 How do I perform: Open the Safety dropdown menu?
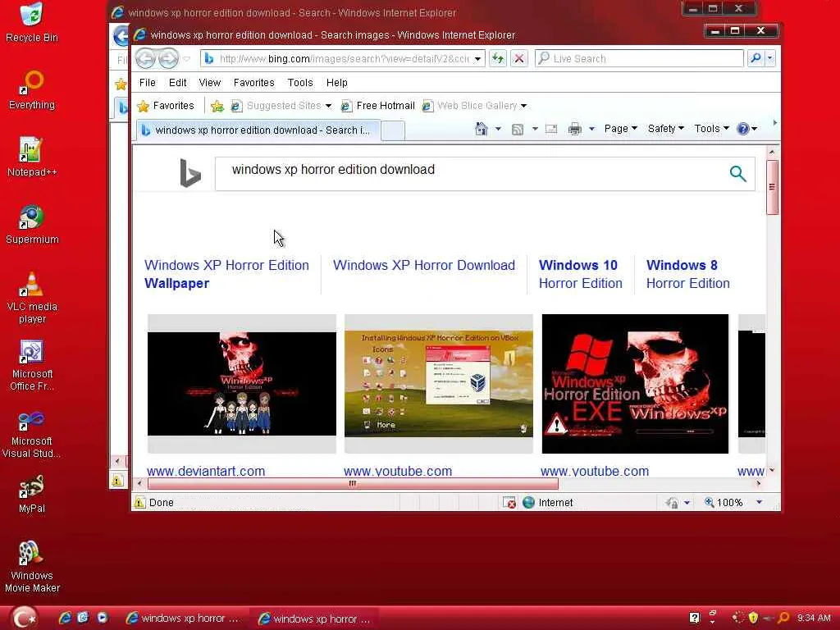pyautogui.click(x=665, y=129)
